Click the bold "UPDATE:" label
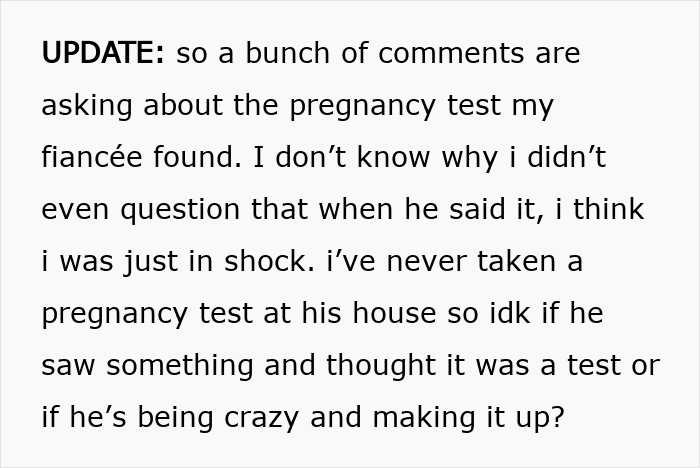 103,54
